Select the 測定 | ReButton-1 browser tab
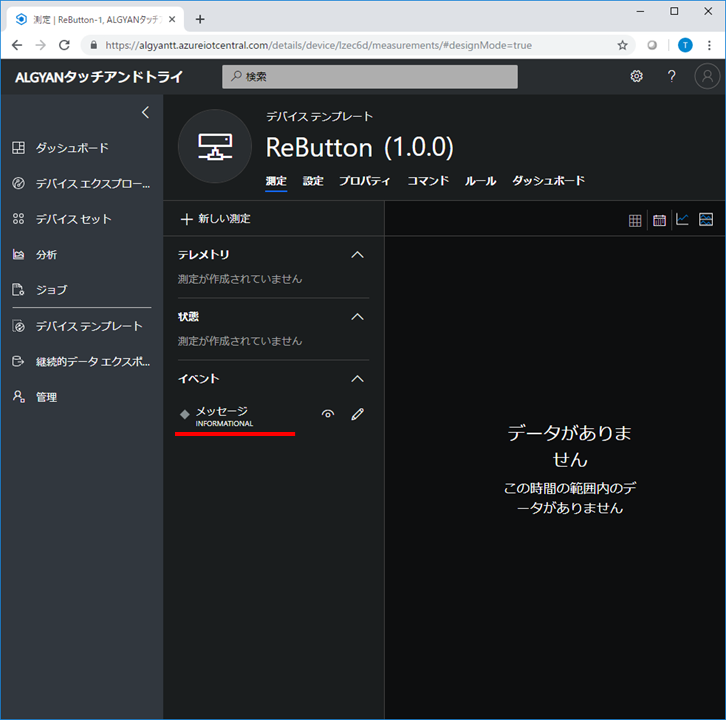The height and width of the screenshot is (720, 726). [96, 19]
